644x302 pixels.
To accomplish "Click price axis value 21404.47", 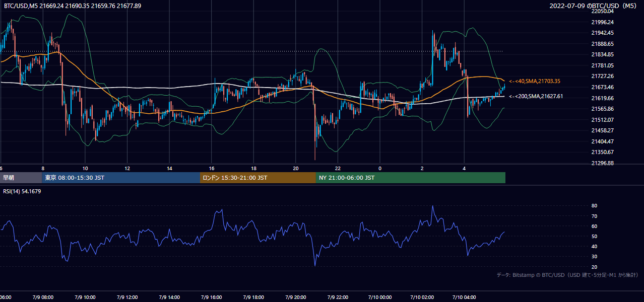I will (602, 141).
